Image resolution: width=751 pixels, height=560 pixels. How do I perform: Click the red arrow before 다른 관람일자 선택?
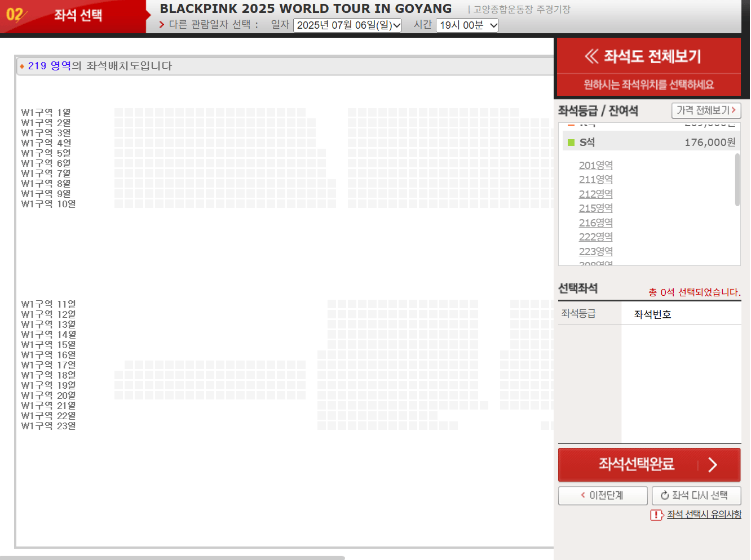[x=162, y=25]
